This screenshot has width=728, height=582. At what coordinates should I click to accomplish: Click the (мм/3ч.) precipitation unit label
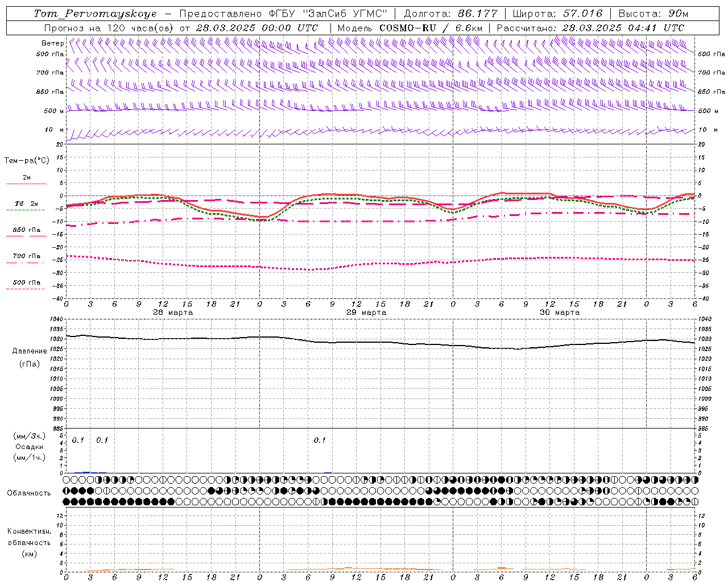coord(30,436)
